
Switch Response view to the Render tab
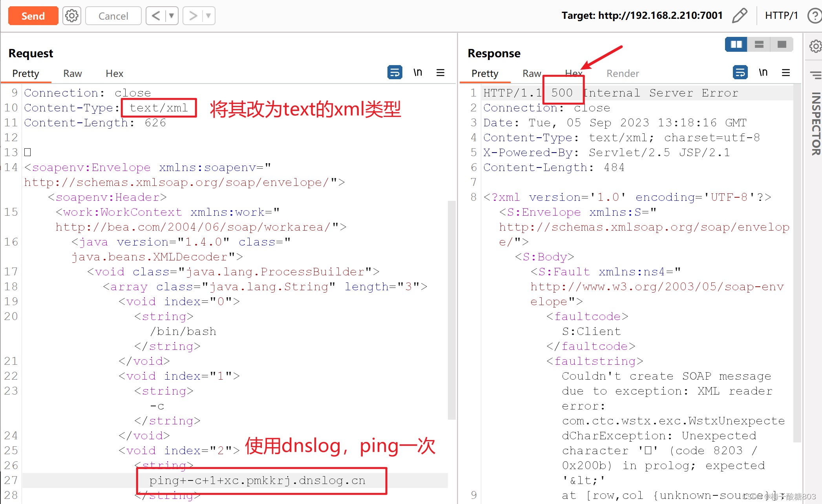(623, 73)
